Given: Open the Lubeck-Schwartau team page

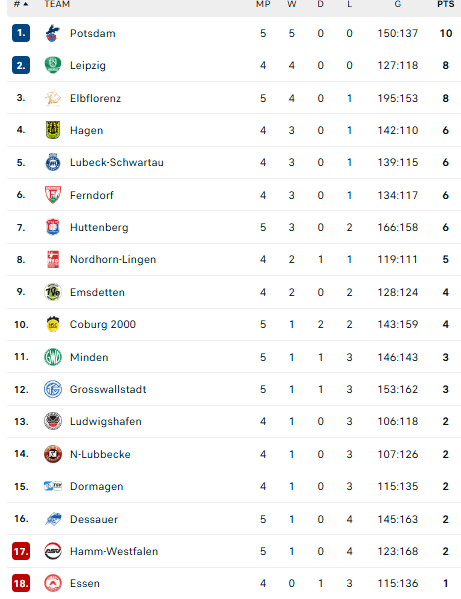Looking at the screenshot, I should [117, 162].
